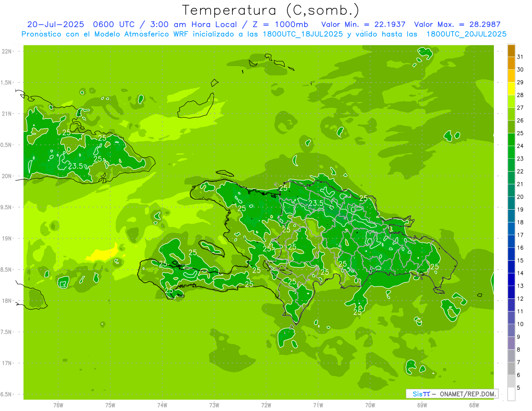
Task: Click the "69W" longitude axis label
Action: [x=422, y=405]
